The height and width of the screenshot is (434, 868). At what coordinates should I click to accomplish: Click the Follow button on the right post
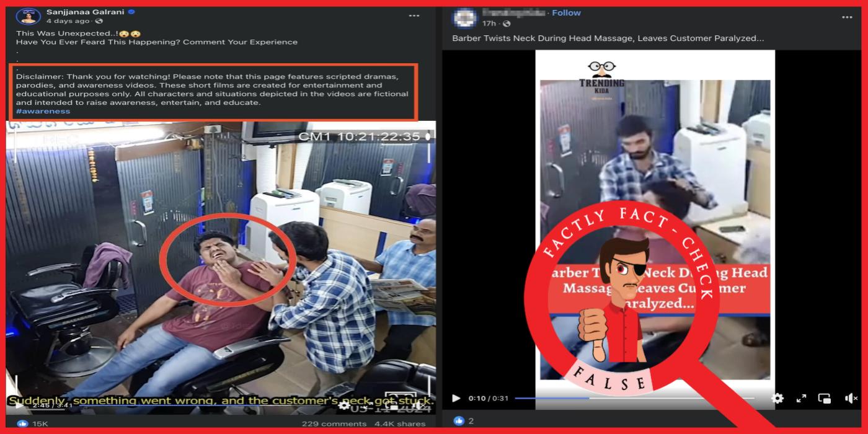tap(566, 12)
